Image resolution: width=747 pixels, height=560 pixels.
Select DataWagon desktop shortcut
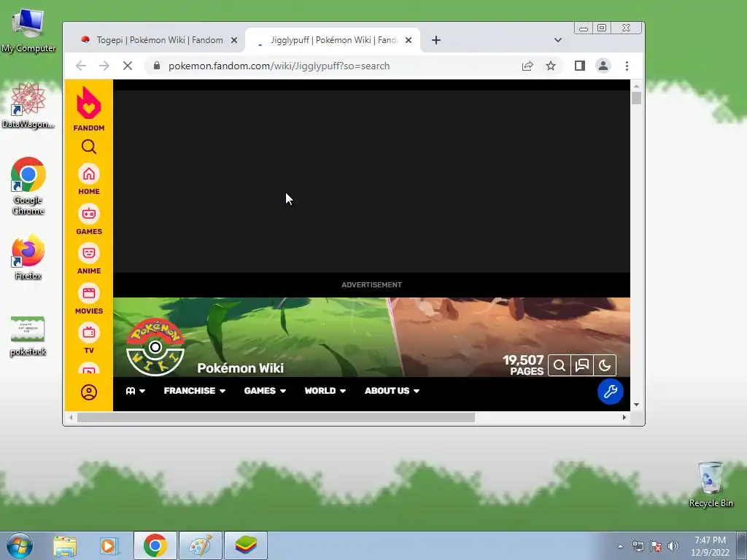tap(28, 105)
